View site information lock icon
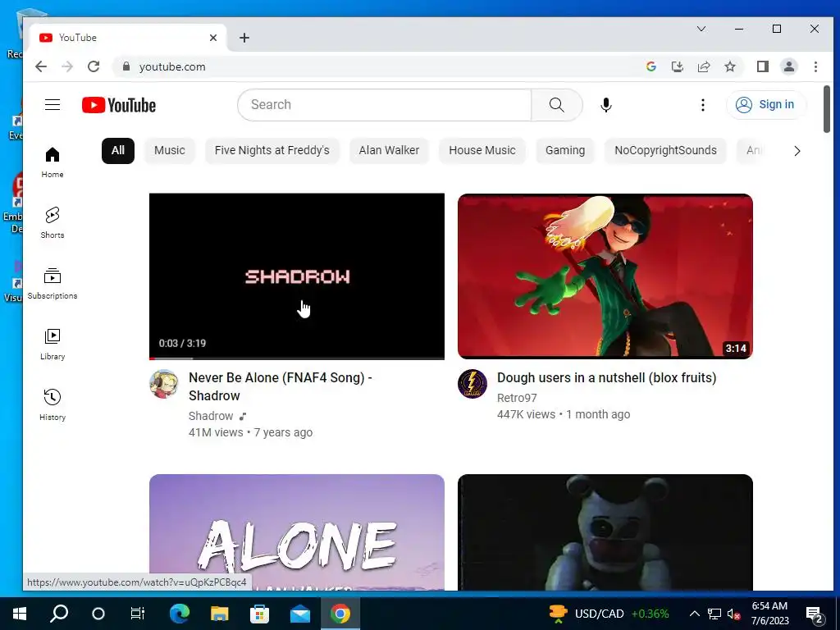Image resolution: width=840 pixels, height=630 pixels. [x=126, y=66]
